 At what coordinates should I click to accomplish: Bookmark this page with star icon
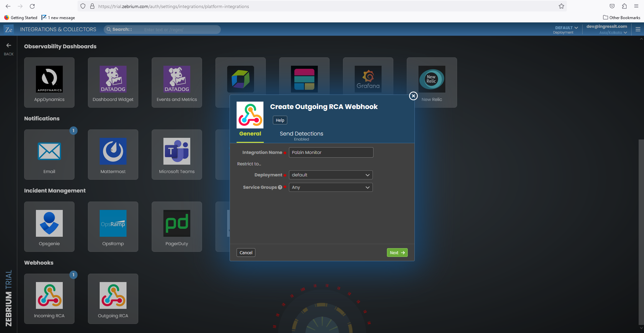coord(561,6)
